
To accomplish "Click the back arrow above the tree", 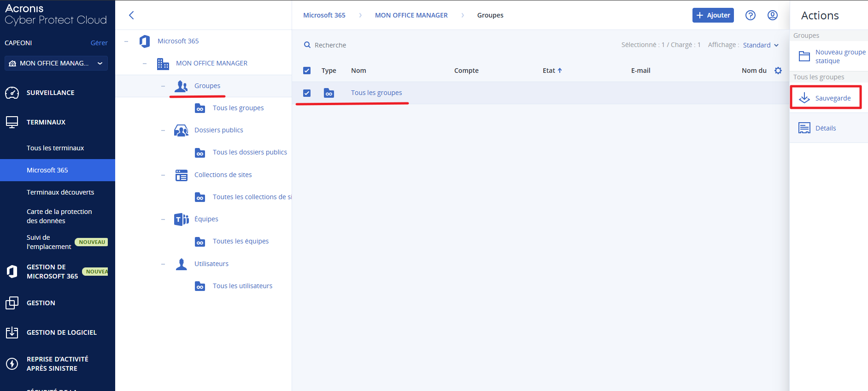I will (131, 15).
